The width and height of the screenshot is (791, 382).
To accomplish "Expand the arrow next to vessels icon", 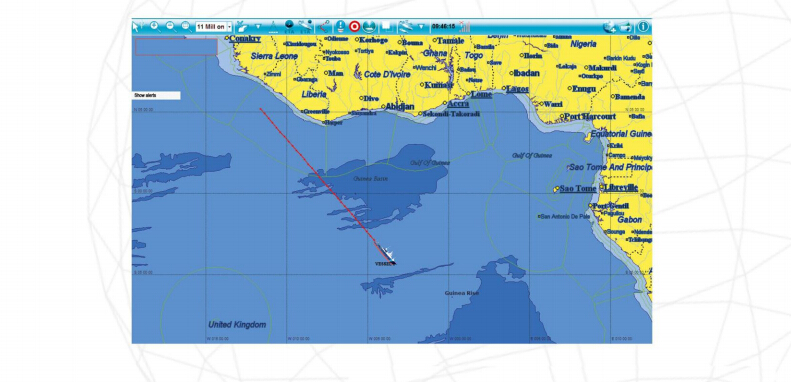I will click(x=421, y=26).
